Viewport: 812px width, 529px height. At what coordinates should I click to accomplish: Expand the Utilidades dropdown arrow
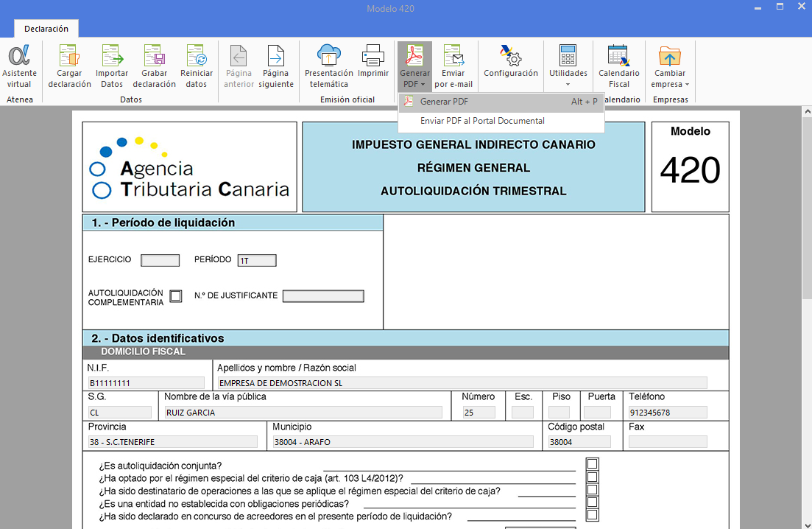[568, 85]
